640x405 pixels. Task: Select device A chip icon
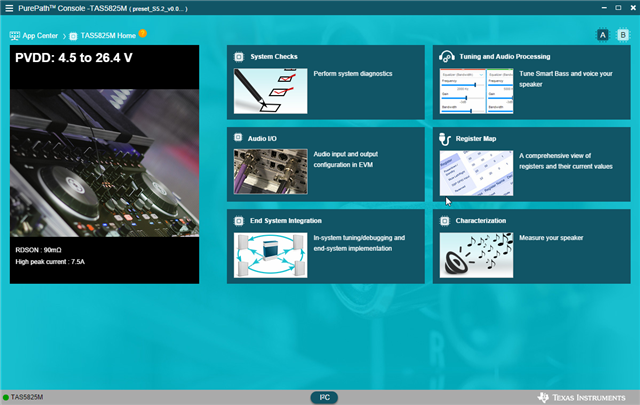(602, 35)
